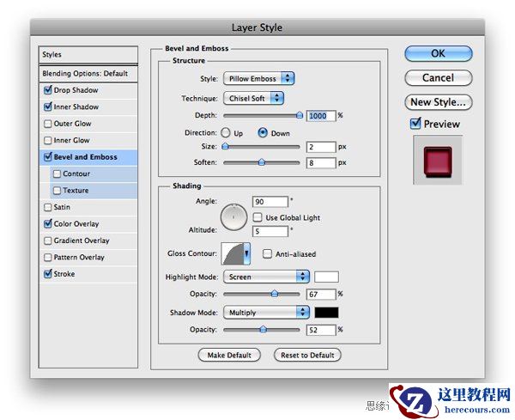
Task: Toggle the Preview checkbox
Action: pyautogui.click(x=415, y=124)
